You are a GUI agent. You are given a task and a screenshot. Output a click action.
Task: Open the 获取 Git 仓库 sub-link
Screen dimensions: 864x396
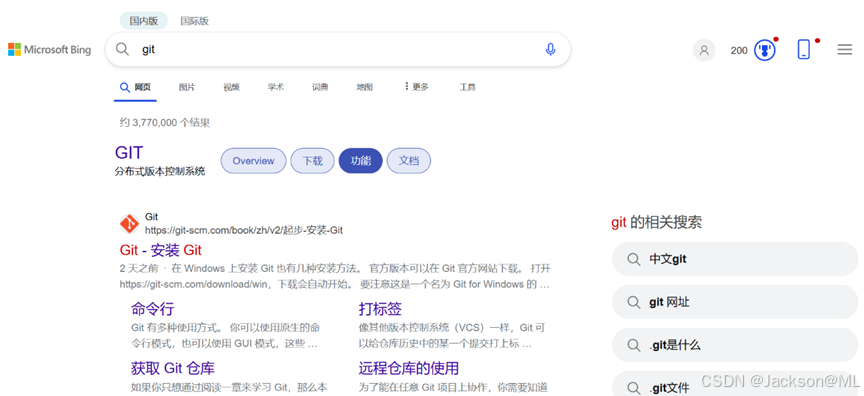173,368
